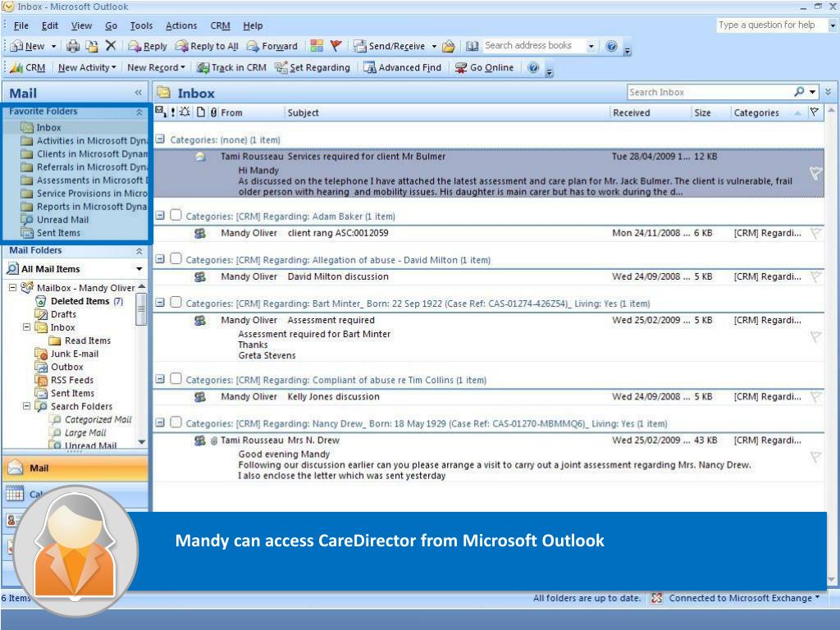Viewport: 840px width, 630px height.
Task: Click the Send/Receive button
Action: (x=390, y=46)
